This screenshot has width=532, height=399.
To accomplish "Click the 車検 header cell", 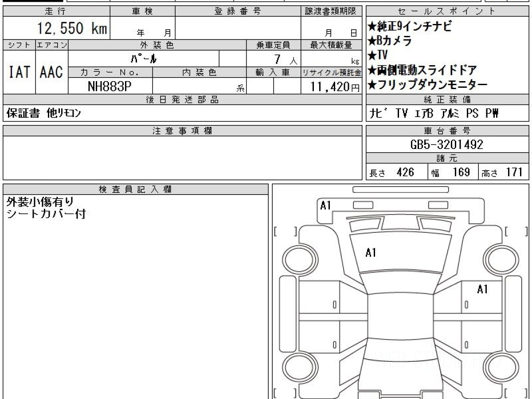I will (142, 12).
